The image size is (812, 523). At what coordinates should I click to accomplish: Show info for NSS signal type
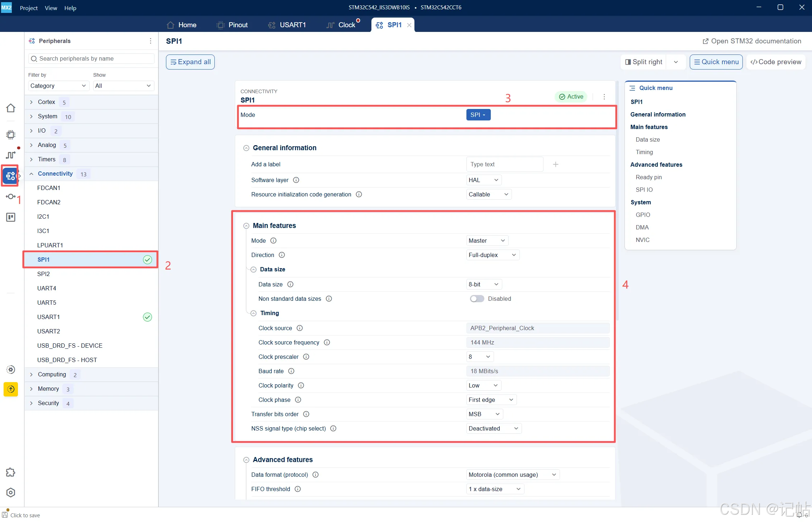click(x=333, y=428)
